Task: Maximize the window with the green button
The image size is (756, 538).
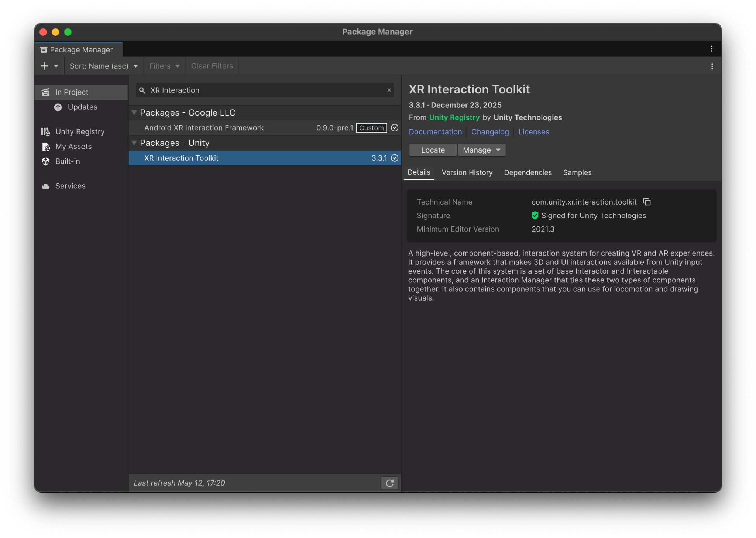Action: [x=68, y=32]
